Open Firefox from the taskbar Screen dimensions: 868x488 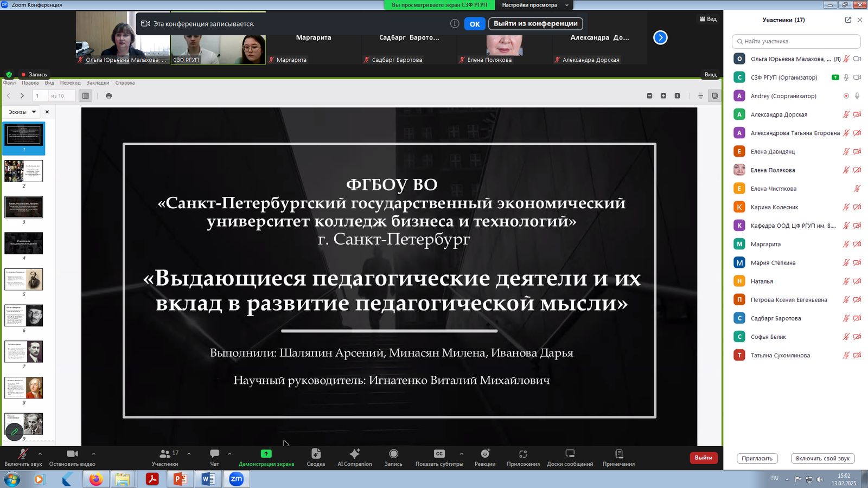click(96, 479)
